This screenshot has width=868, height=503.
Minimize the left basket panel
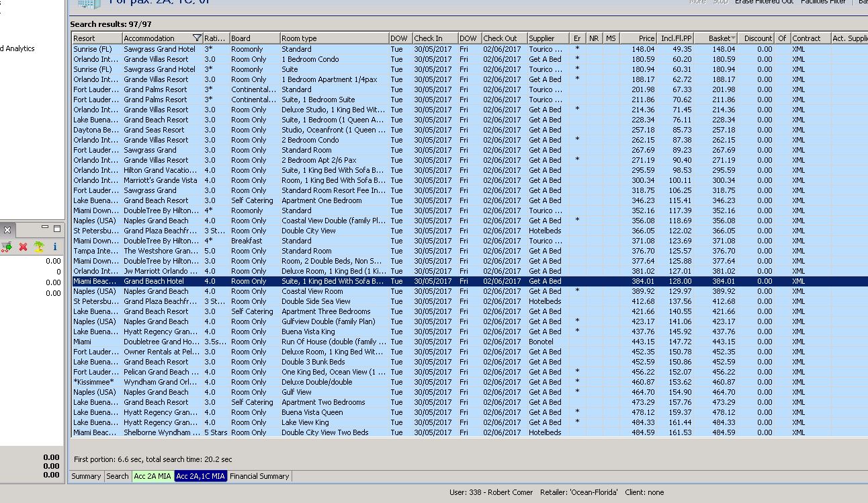pyautogui.click(x=45, y=228)
